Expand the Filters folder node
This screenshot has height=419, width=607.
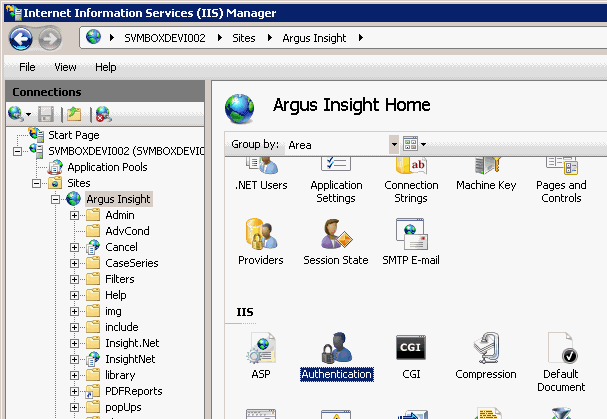coord(74,280)
